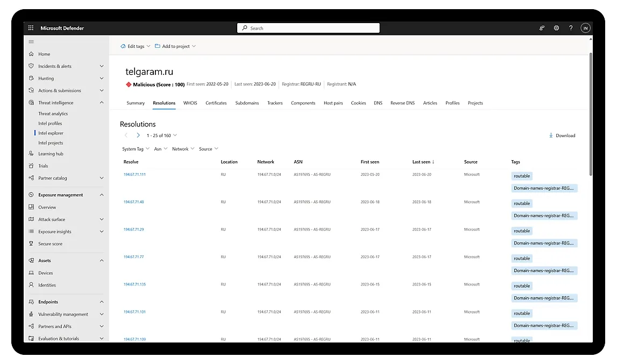Open Secure score from sidebar
This screenshot has width=617, height=364.
pos(50,244)
